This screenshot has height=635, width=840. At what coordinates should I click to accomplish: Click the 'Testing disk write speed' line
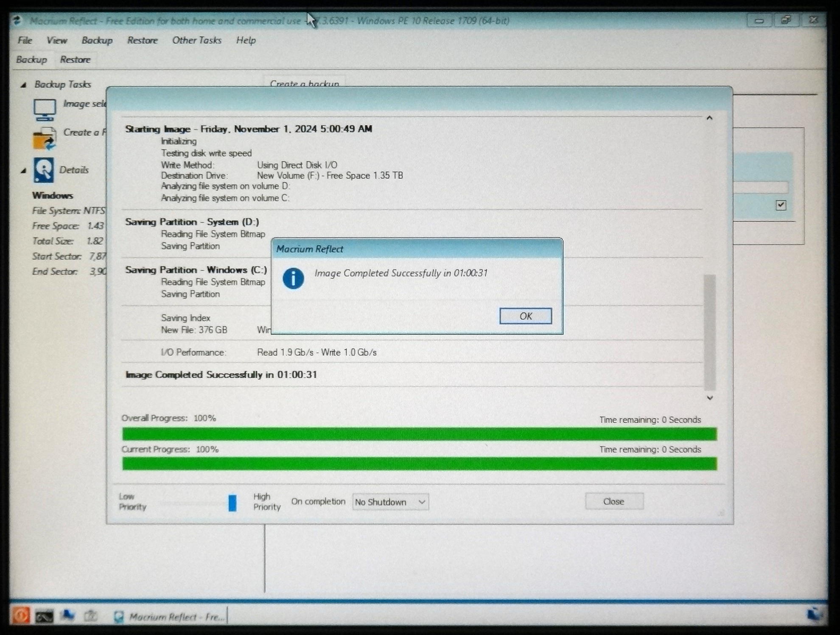pos(206,153)
